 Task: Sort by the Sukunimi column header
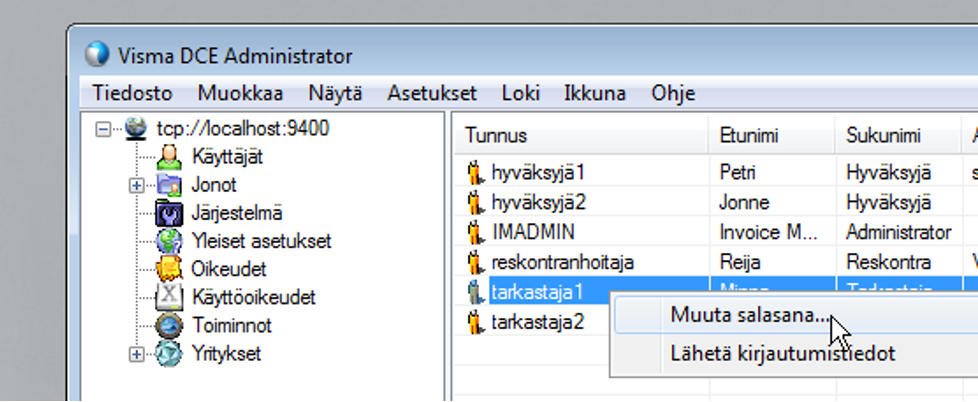884,135
